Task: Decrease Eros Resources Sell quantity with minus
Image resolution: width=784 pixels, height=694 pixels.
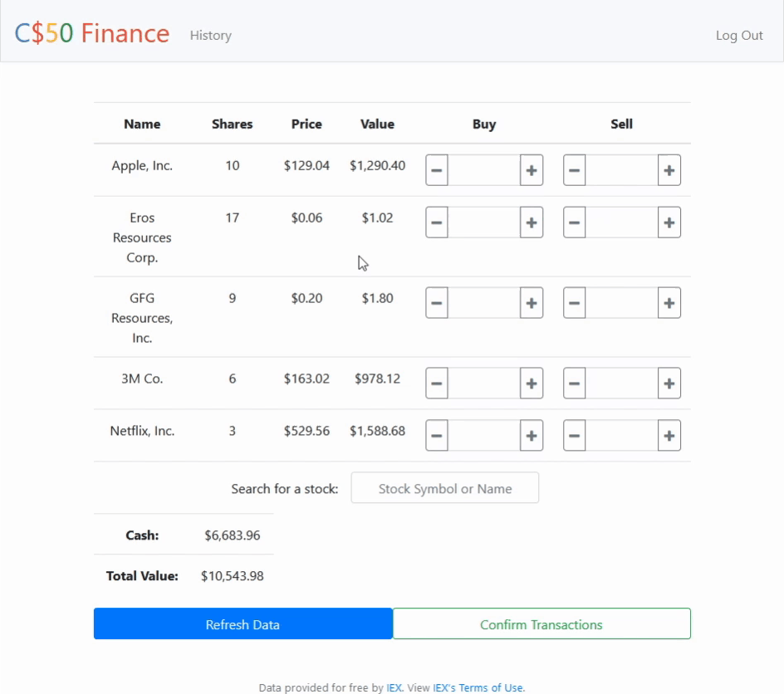Action: (x=574, y=222)
